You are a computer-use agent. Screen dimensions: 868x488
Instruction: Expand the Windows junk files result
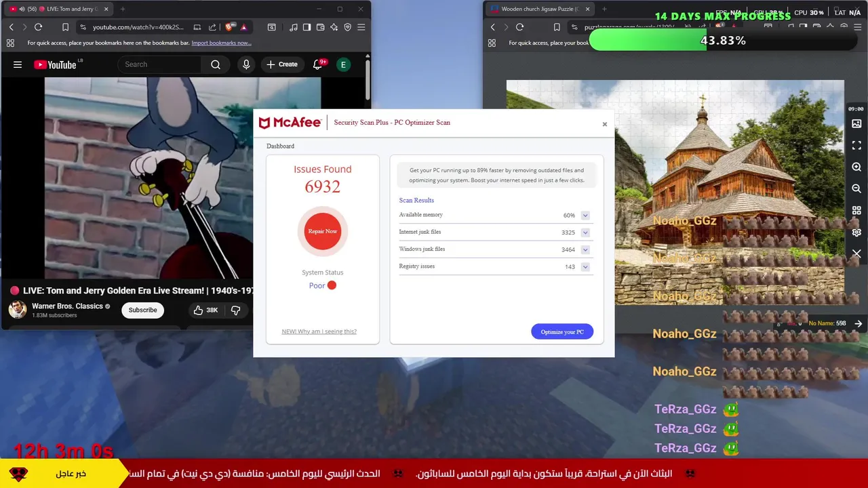click(x=585, y=249)
